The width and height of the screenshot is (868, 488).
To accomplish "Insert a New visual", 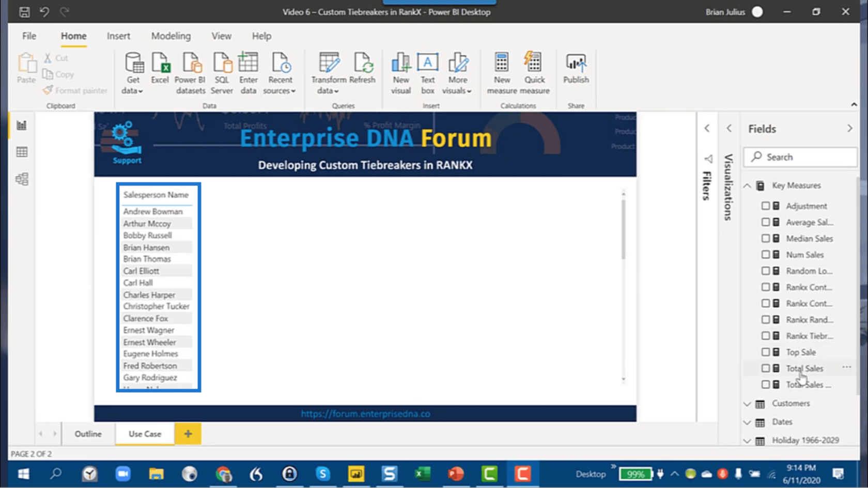I will pos(401,73).
